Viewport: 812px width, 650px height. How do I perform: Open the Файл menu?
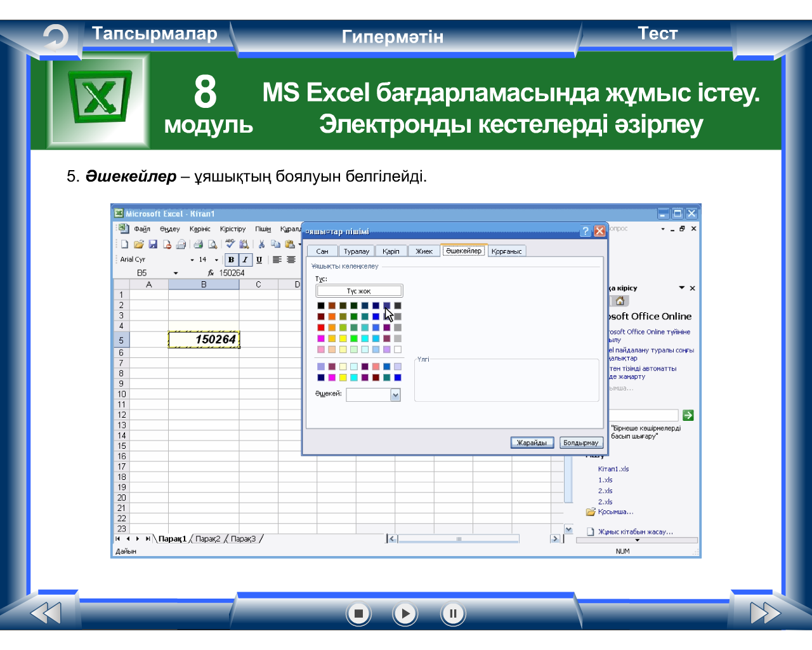coord(142,229)
